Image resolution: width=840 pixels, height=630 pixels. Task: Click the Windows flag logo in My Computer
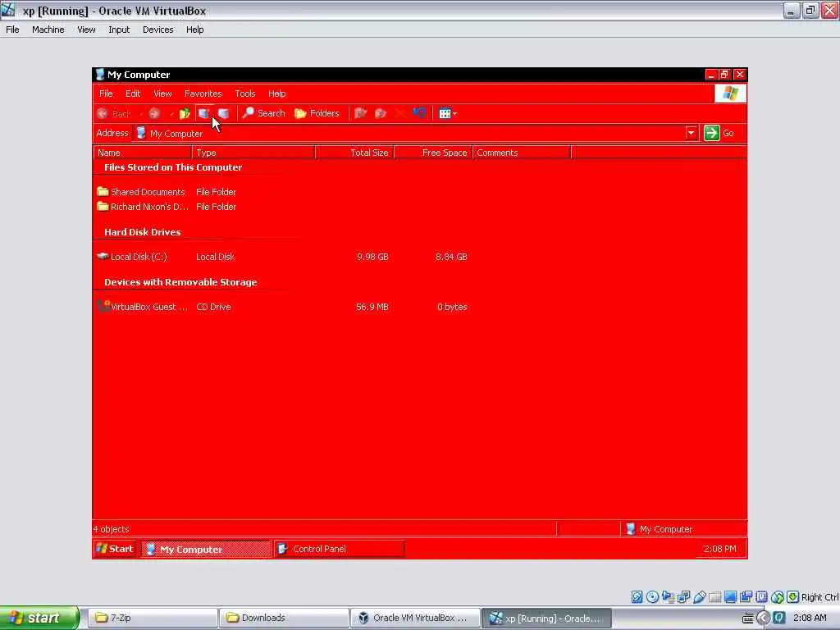point(730,94)
